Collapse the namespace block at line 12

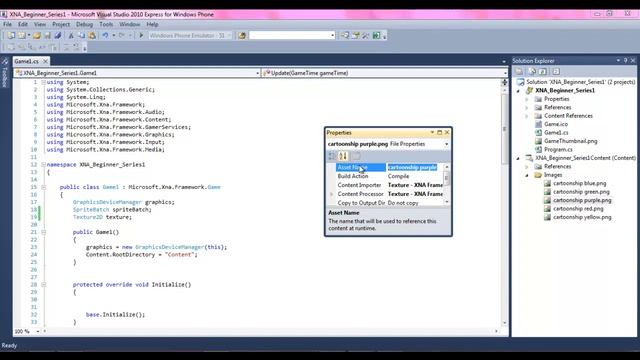click(43, 164)
